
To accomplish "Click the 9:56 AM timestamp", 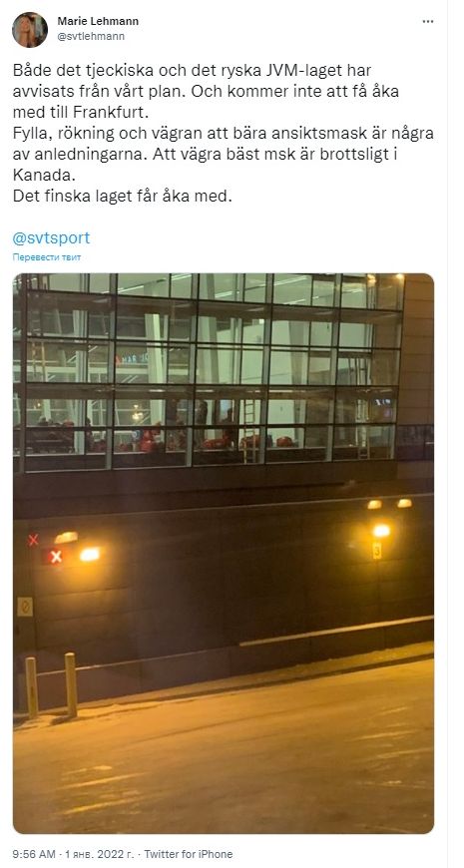I will (31, 854).
